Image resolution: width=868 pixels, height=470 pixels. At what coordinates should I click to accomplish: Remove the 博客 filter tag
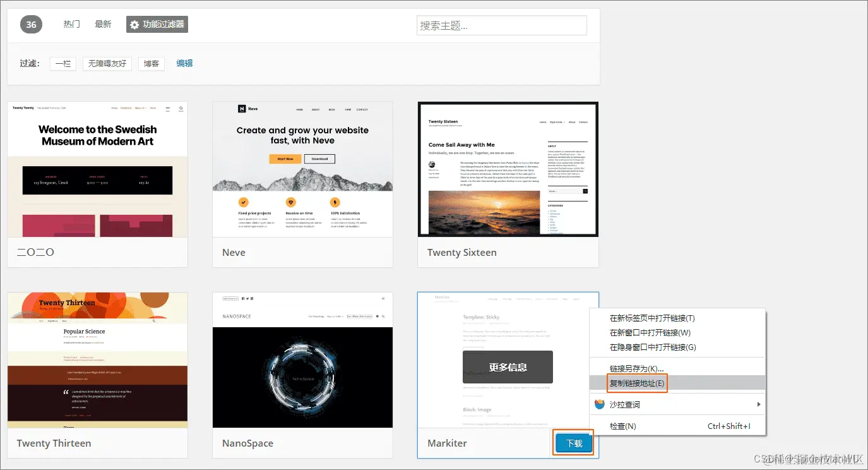[151, 63]
